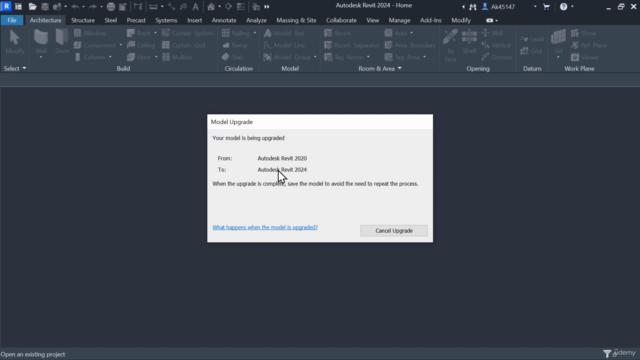The image size is (640, 360).
Task: Select the Door tool in Build panel
Action: (62, 42)
